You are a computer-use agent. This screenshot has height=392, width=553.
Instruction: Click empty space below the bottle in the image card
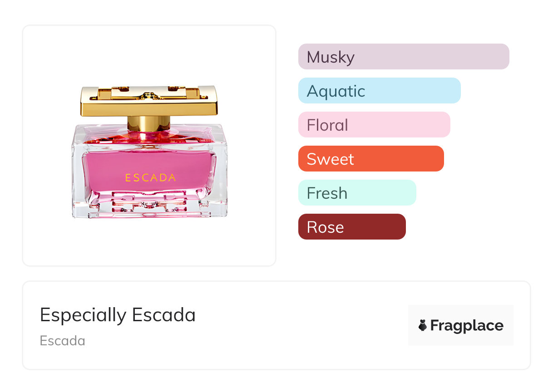click(x=149, y=243)
